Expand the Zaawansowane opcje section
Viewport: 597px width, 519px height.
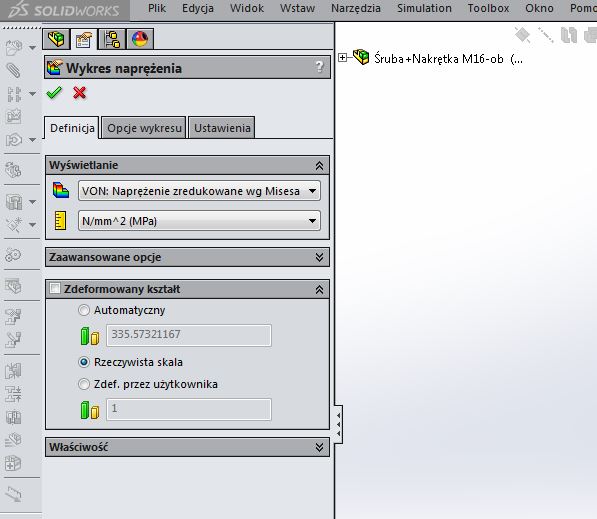[187, 257]
